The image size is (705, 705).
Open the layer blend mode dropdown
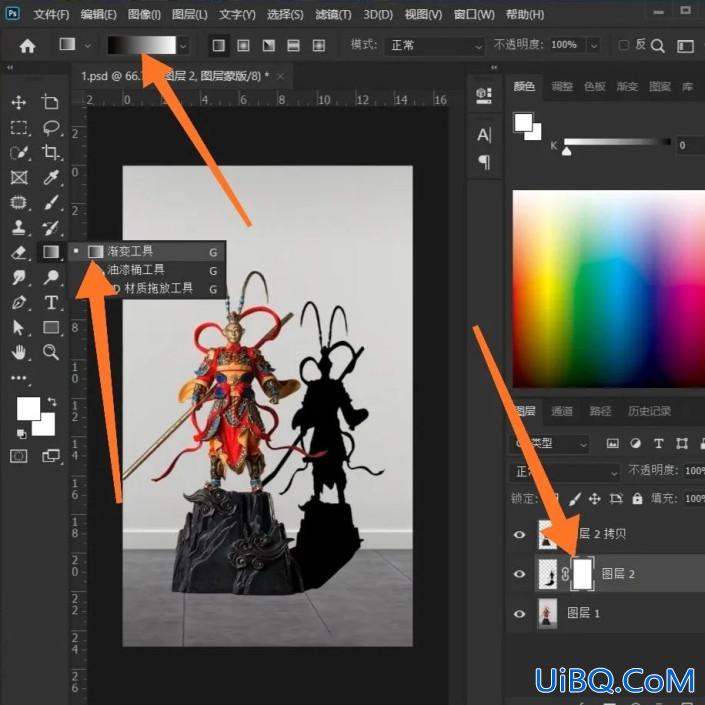(x=565, y=472)
